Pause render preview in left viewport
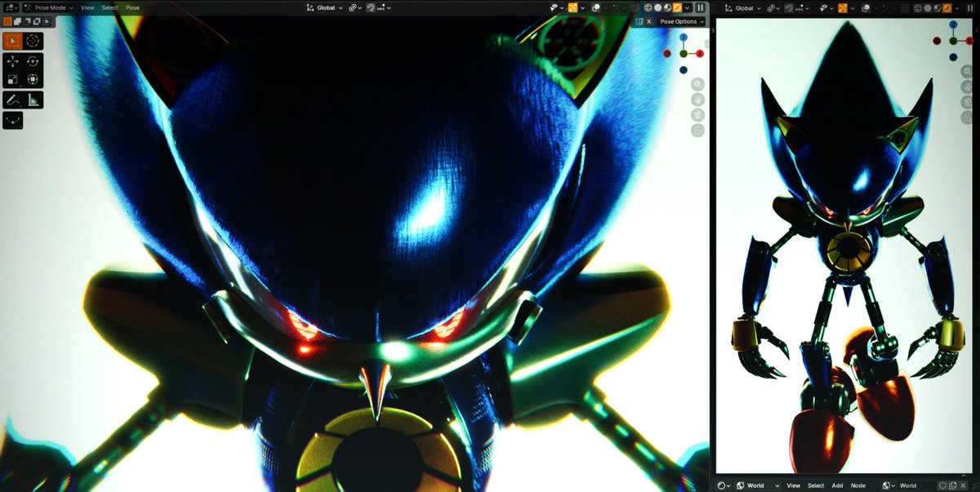This screenshot has width=980, height=492. click(700, 7)
